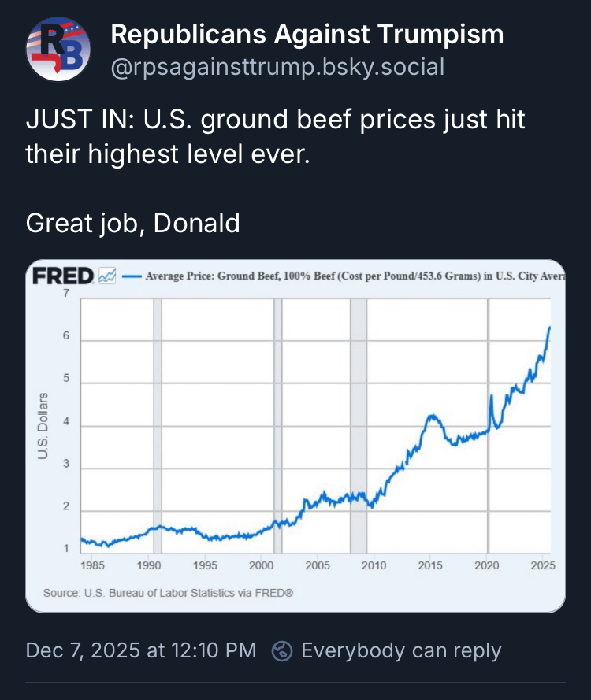Open the @rpsagainsttrump.bsky.social handle
The image size is (591, 700).
(277, 67)
